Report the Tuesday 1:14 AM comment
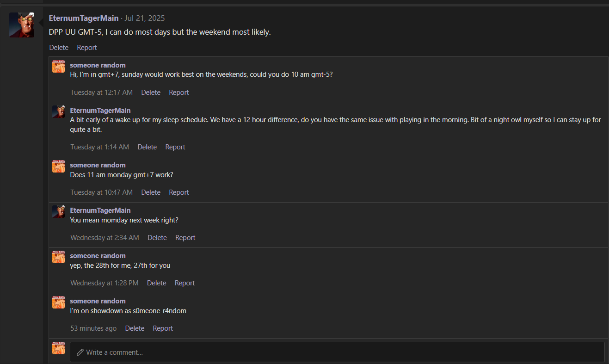Image resolution: width=609 pixels, height=364 pixels. [x=175, y=147]
